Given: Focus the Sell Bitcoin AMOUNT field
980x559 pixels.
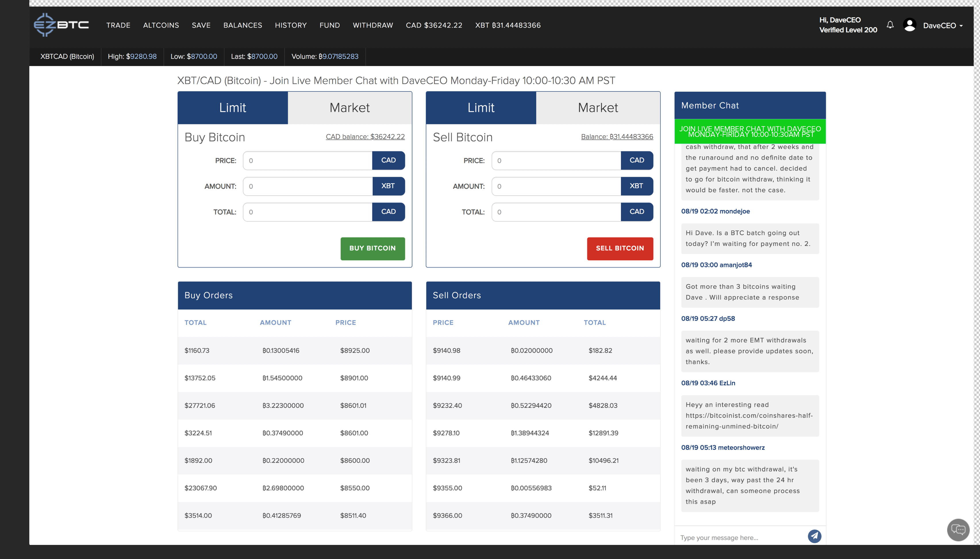Looking at the screenshot, I should (556, 186).
